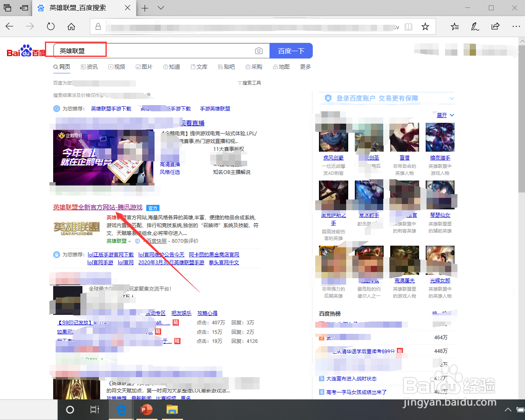Open browser settings and more menu
This screenshot has height=420, width=525.
pyautogui.click(x=516, y=26)
